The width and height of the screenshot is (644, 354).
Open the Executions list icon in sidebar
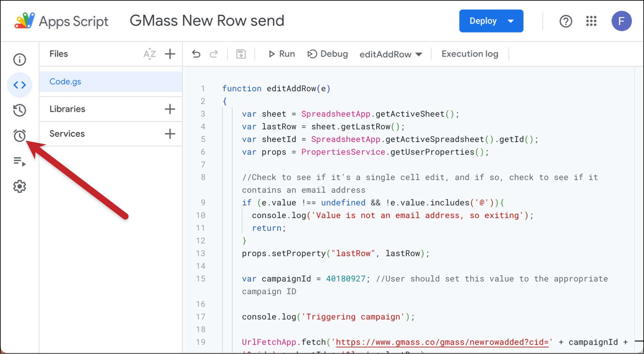(x=20, y=161)
